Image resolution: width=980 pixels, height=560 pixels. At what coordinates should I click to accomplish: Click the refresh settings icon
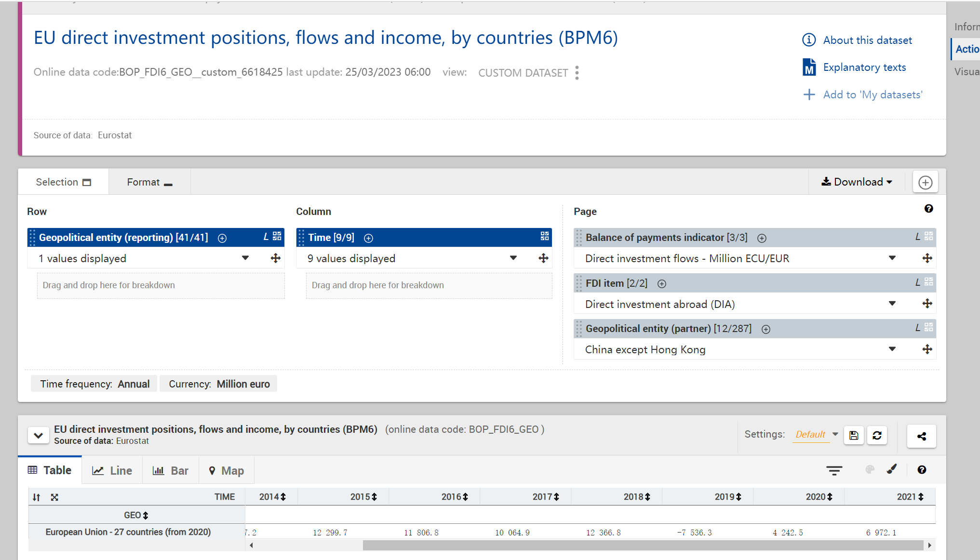click(877, 435)
